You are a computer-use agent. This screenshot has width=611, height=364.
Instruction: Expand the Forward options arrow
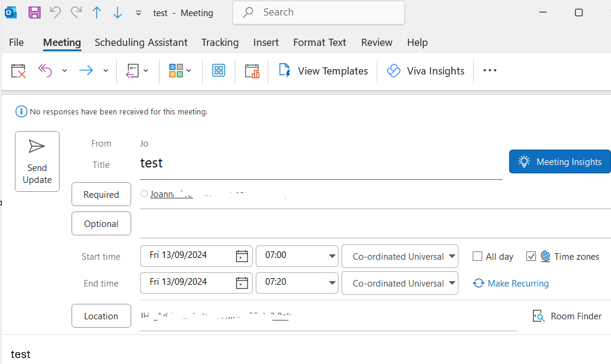[106, 71]
